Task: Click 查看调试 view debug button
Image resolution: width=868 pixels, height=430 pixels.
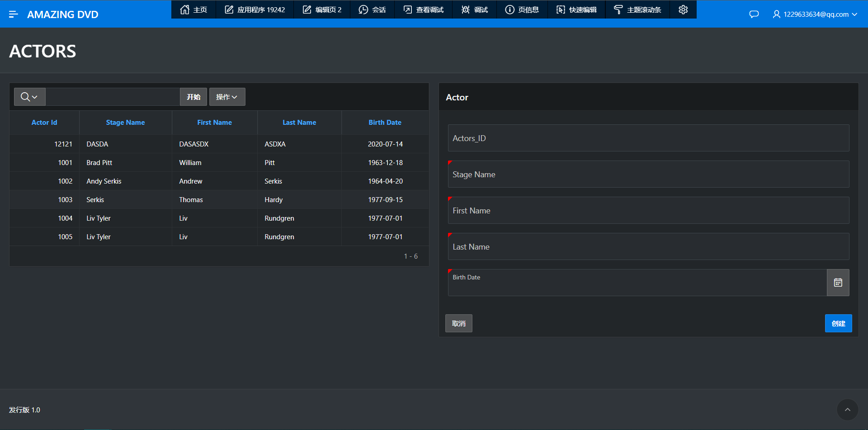Action: (424, 9)
